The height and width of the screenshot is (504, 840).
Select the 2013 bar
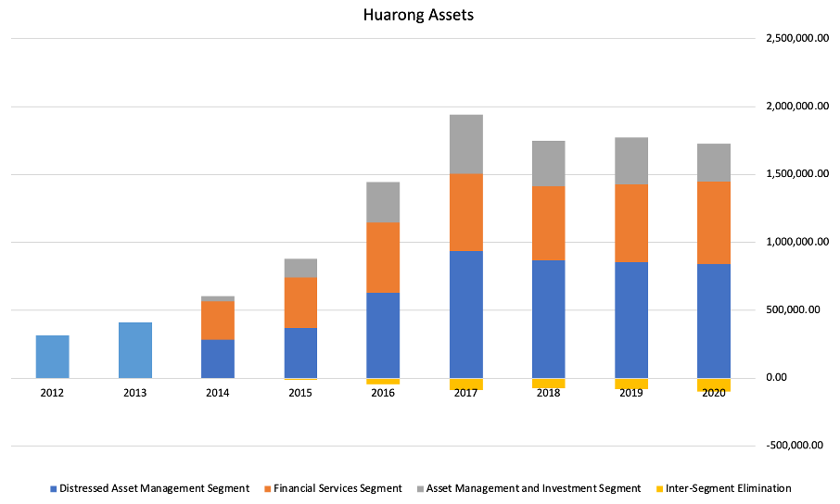coord(135,350)
